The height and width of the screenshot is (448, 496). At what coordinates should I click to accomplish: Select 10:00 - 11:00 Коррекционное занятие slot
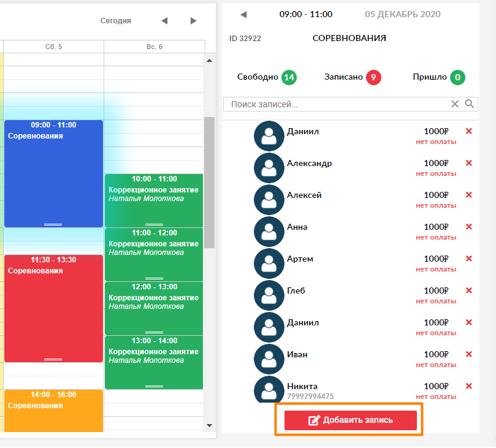(x=153, y=200)
